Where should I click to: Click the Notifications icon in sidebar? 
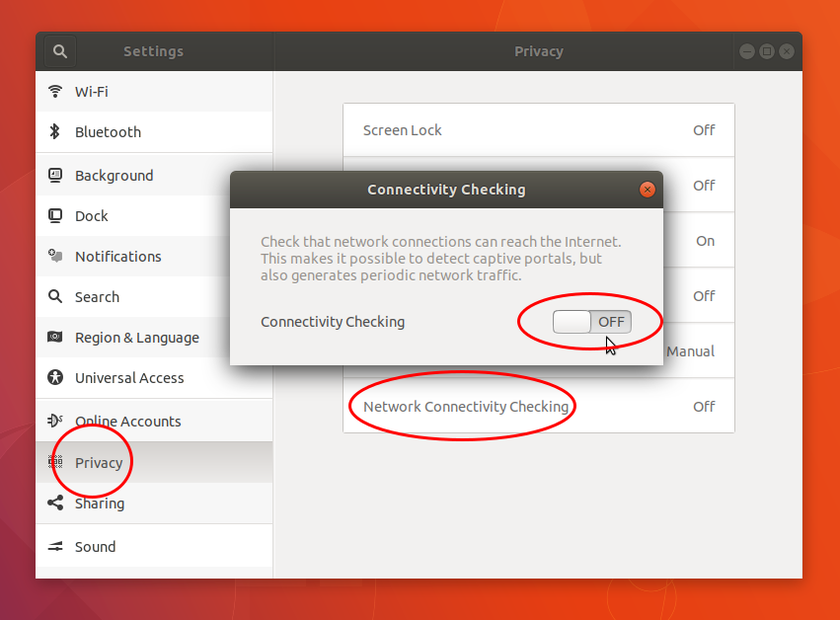54,256
